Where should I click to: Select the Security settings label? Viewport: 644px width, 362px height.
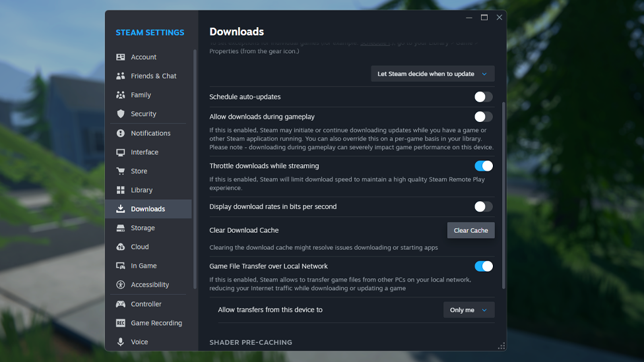tap(143, 113)
